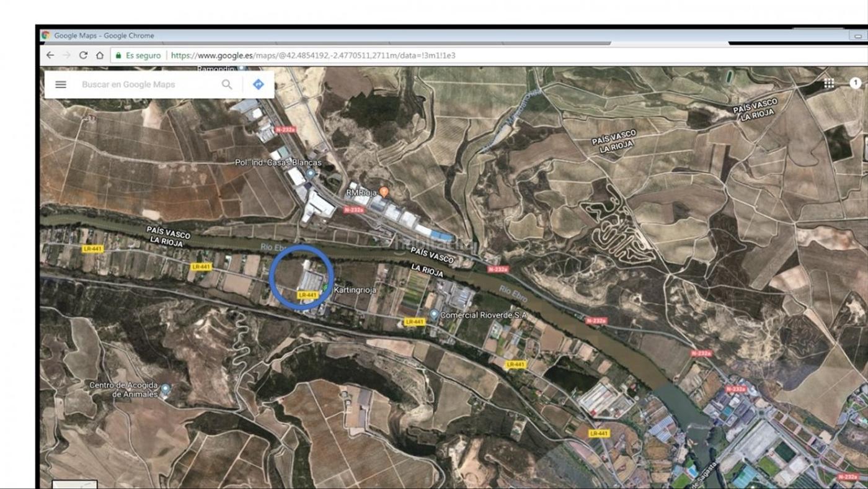Screen dimensions: 868x489
Task: Go to the browser home page
Action: [x=99, y=55]
